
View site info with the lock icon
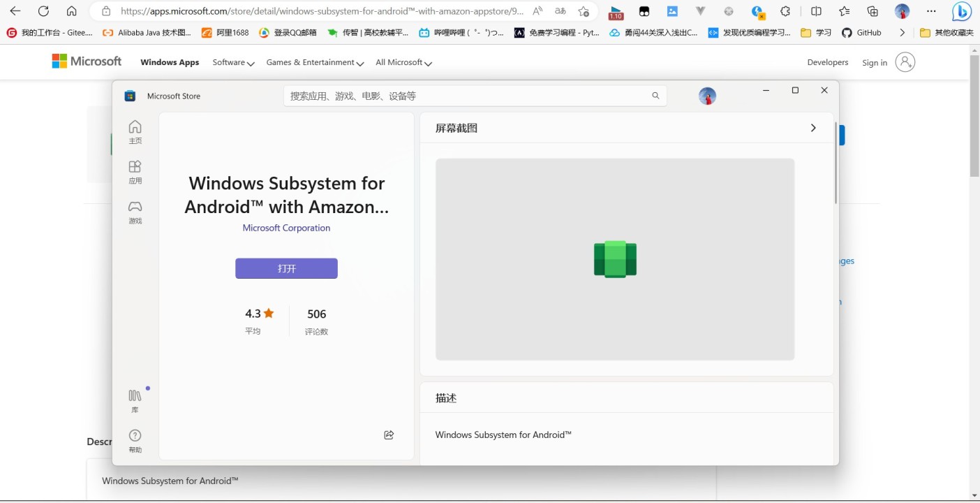pos(106,11)
